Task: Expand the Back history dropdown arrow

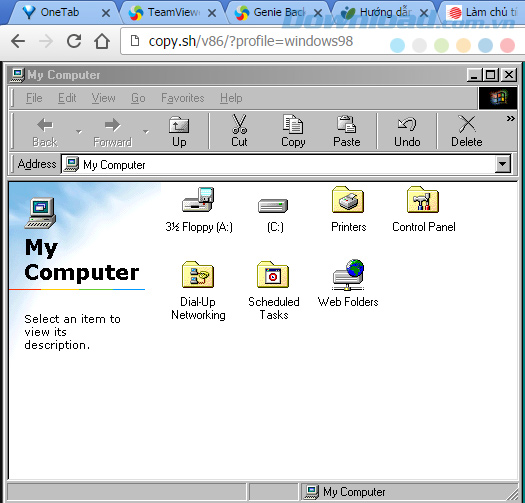Action: [x=79, y=132]
